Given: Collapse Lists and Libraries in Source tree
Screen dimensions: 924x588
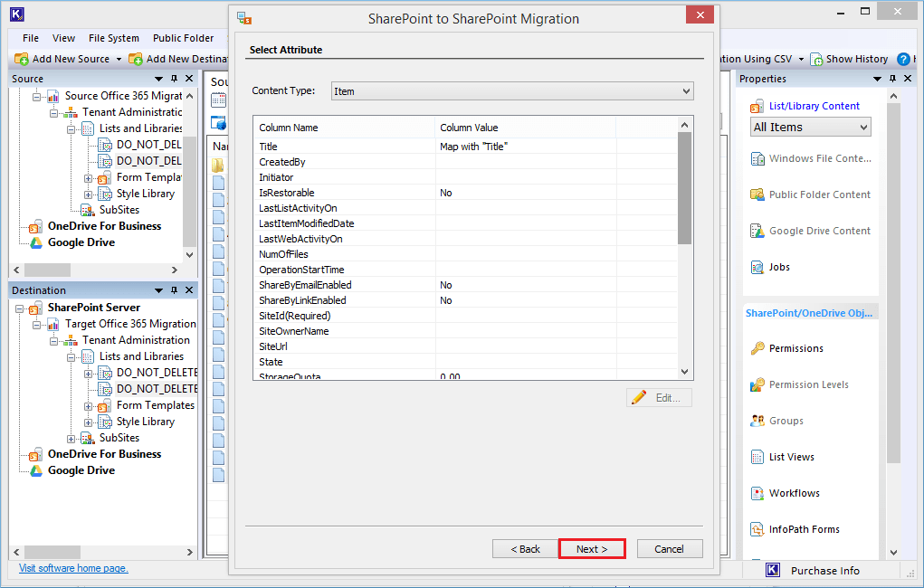Looking at the screenshot, I should point(71,129).
